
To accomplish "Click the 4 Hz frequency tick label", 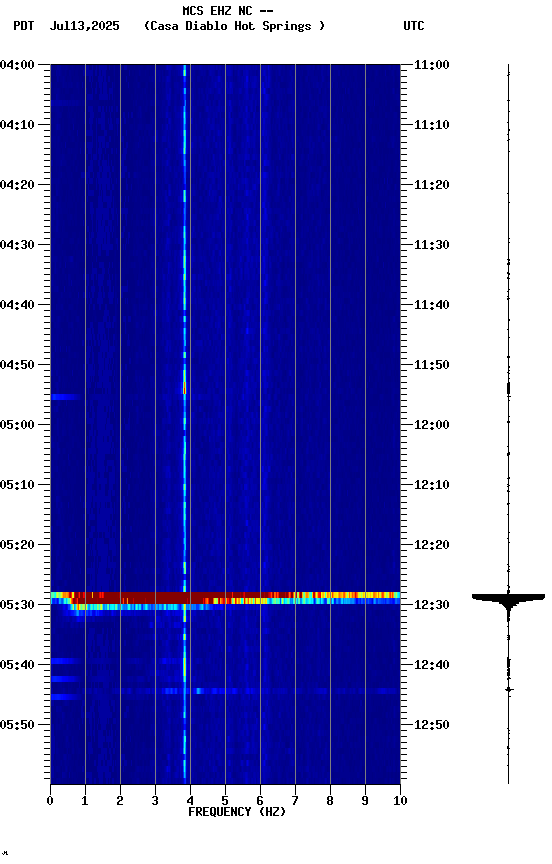I will tap(190, 801).
